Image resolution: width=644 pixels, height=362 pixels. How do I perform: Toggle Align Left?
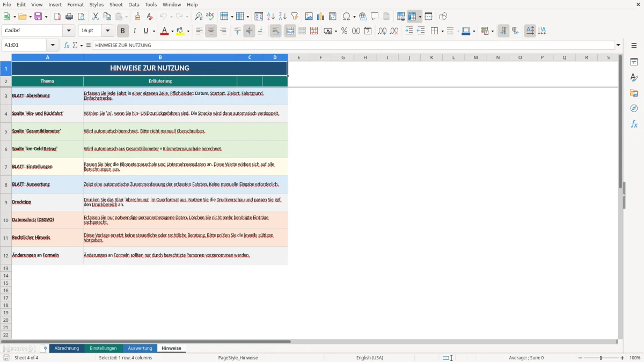click(x=199, y=31)
